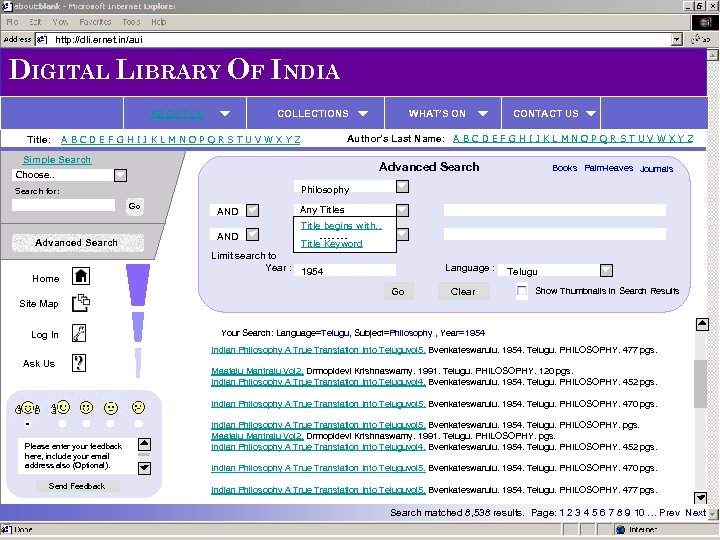Open the first Indian Philosophy 477 pgs result

[318, 350]
